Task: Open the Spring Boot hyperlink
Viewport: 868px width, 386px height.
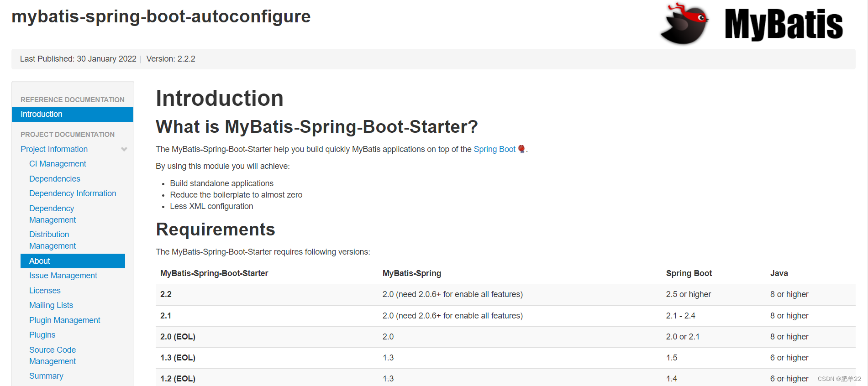Action: (x=494, y=149)
